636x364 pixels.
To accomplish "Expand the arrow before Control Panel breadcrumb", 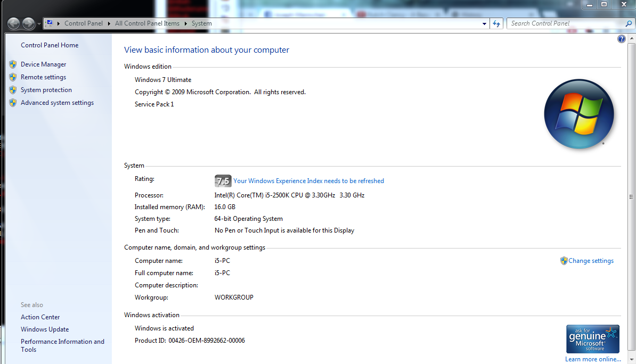I will coord(59,23).
